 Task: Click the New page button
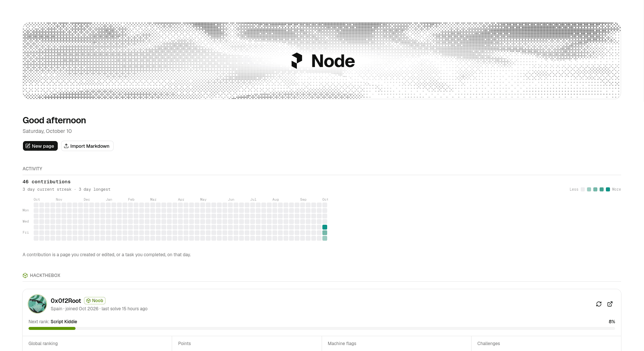[x=40, y=146]
